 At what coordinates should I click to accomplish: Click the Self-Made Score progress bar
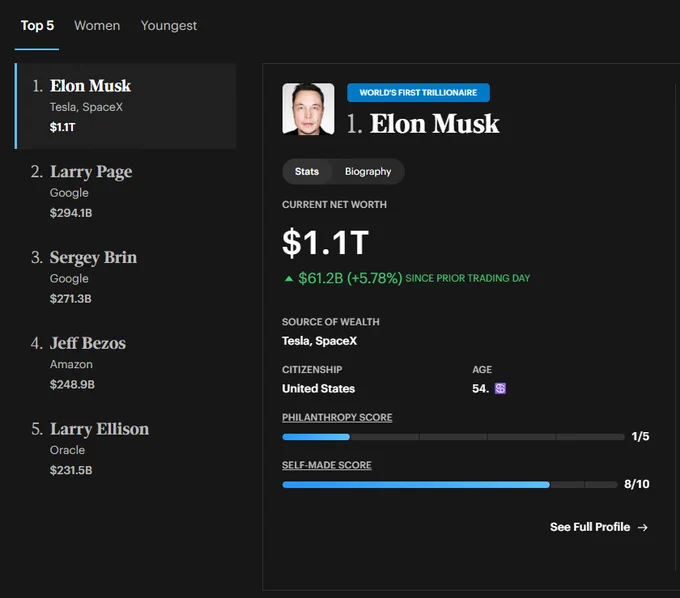coord(450,484)
